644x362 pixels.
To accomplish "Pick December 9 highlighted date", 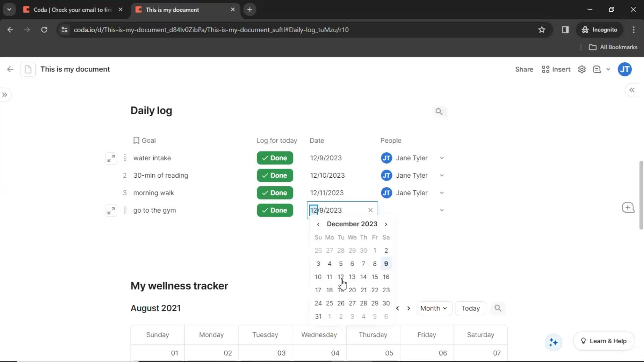I will click(x=386, y=264).
